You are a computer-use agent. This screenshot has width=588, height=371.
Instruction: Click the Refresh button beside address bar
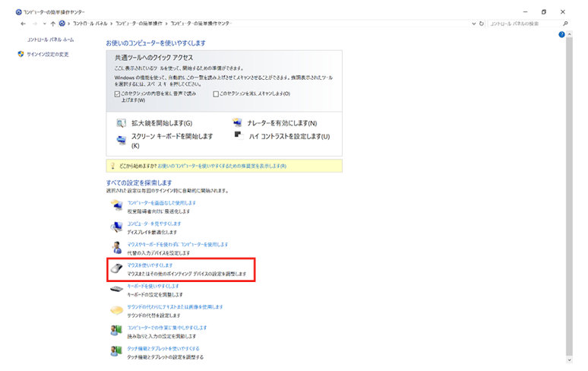482,24
